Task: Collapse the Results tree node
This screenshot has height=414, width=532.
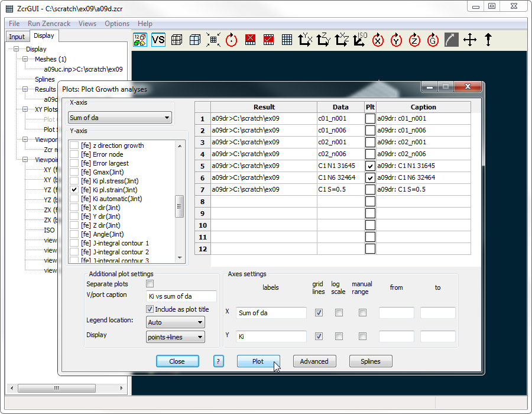Action: point(25,89)
